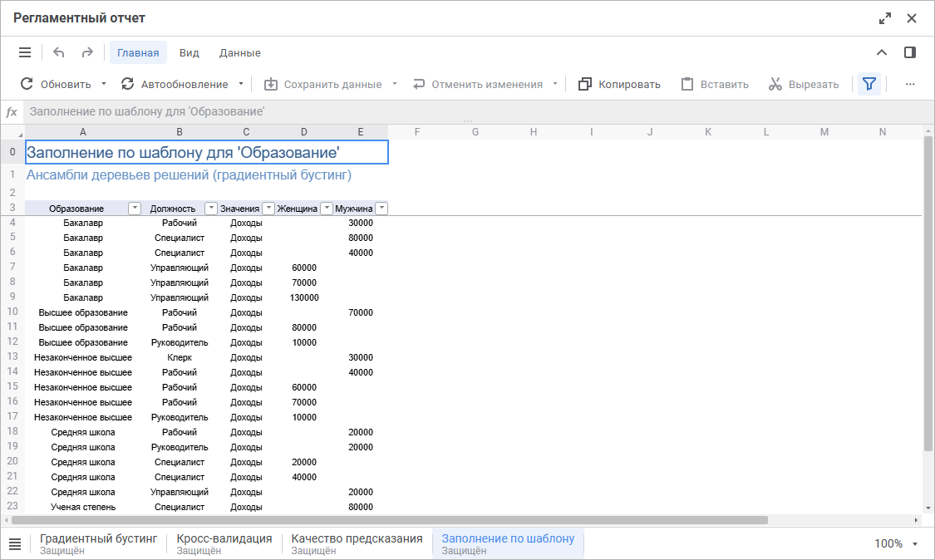Screen dimensions: 935x560
Task: Select the cell Ансамбли деревьев решений
Action: (x=207, y=174)
